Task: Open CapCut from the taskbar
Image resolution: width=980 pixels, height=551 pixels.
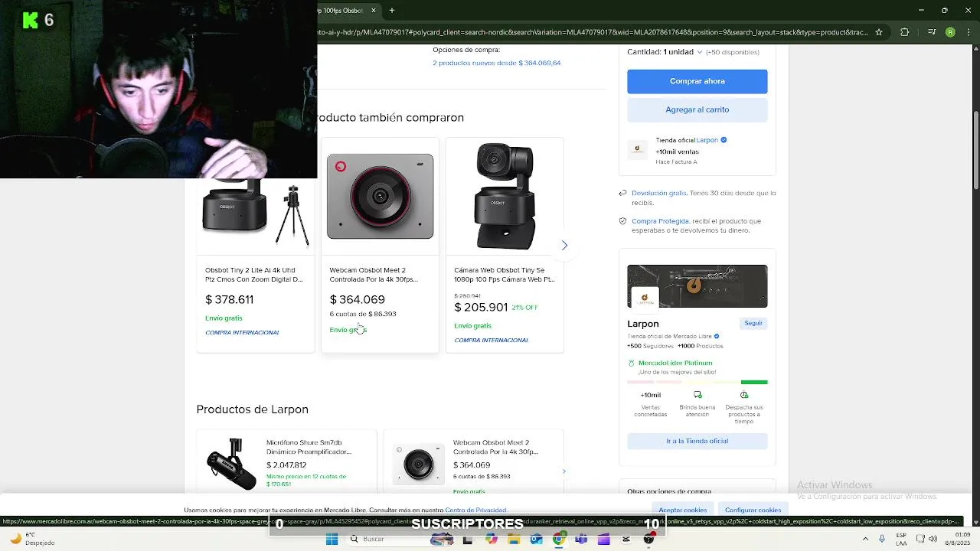Action: click(626, 540)
